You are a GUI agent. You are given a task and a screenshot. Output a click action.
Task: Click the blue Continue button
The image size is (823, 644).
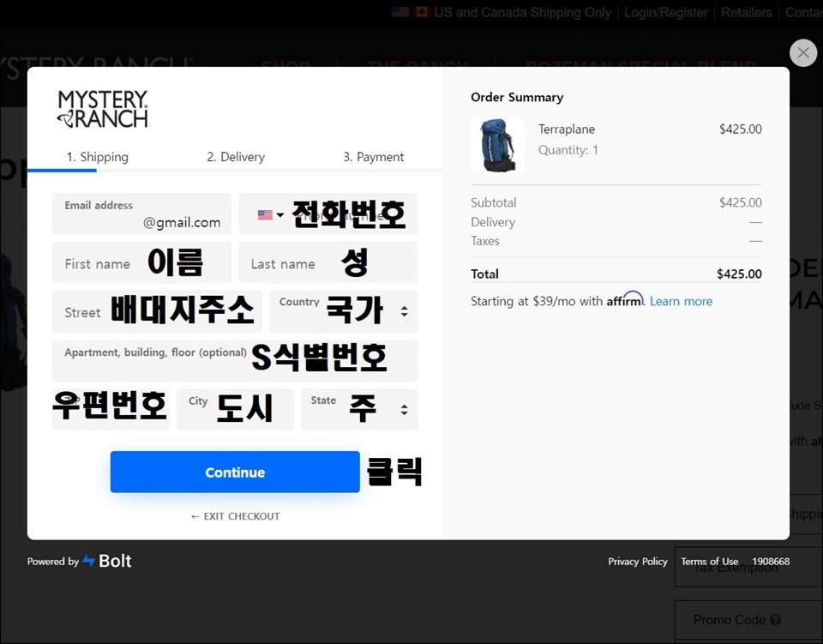click(x=235, y=472)
